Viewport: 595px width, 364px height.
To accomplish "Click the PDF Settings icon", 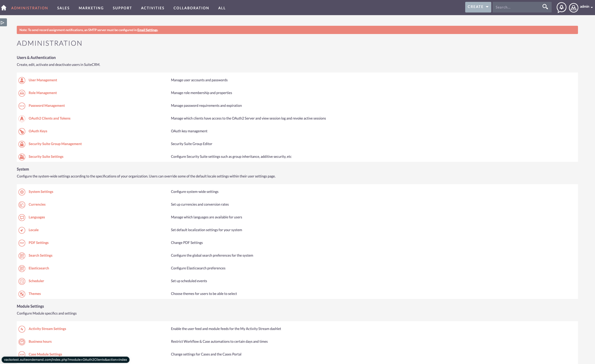I will pyautogui.click(x=22, y=243).
